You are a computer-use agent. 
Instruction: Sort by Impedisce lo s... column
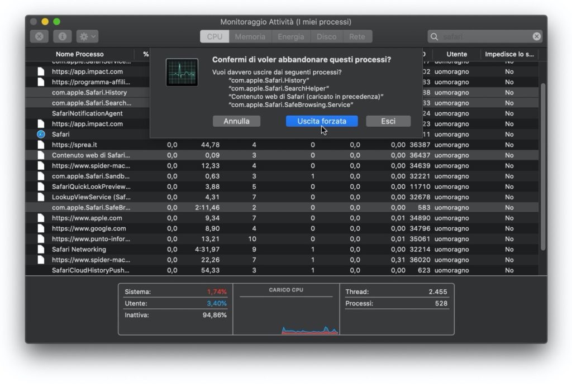tap(509, 54)
